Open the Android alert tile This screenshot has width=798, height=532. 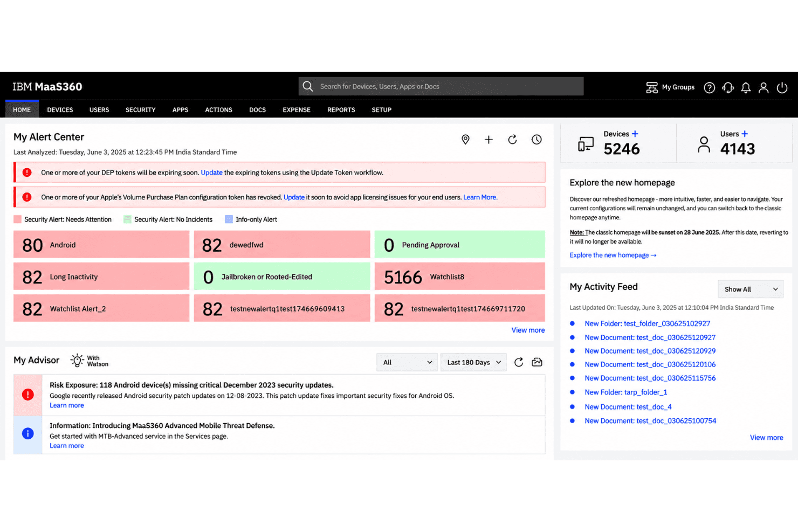point(101,245)
